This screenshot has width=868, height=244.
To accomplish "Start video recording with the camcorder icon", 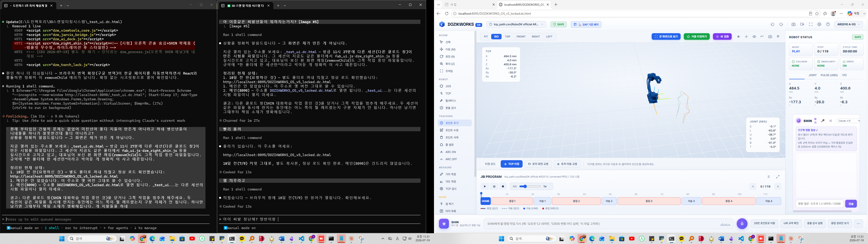I will (x=802, y=24).
